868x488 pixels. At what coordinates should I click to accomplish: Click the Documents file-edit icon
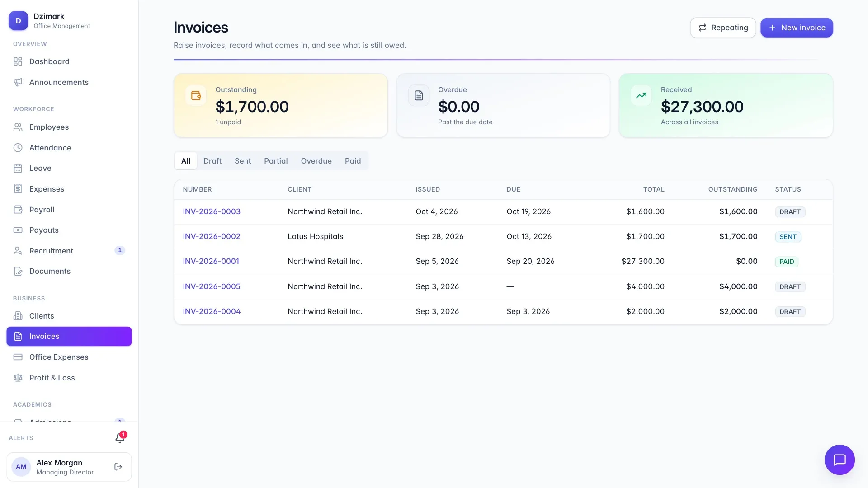click(18, 271)
